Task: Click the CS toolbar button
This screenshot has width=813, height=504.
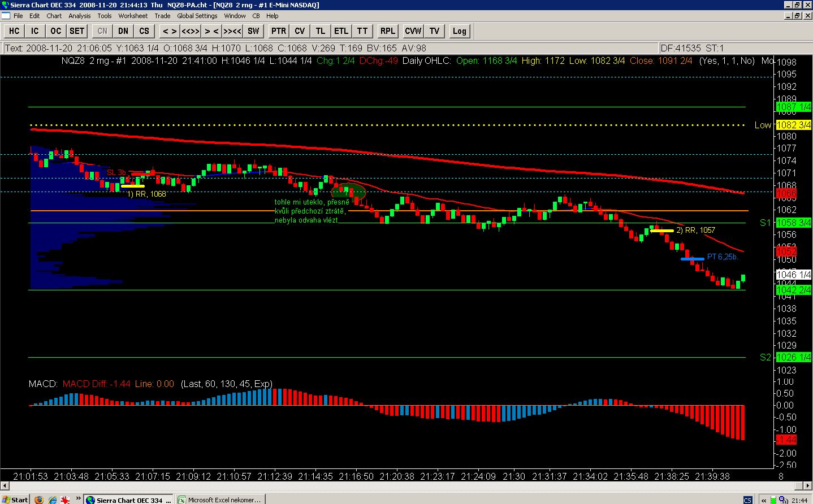Action: [x=144, y=31]
